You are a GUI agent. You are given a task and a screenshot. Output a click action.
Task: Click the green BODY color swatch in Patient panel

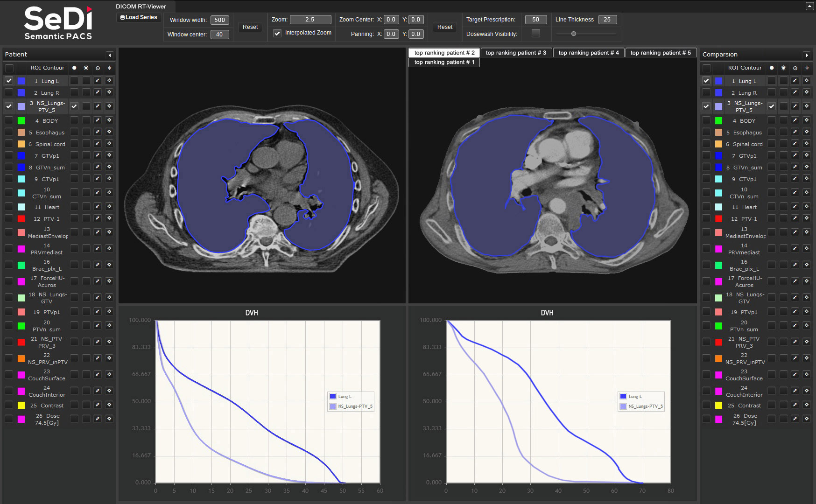pyautogui.click(x=21, y=120)
